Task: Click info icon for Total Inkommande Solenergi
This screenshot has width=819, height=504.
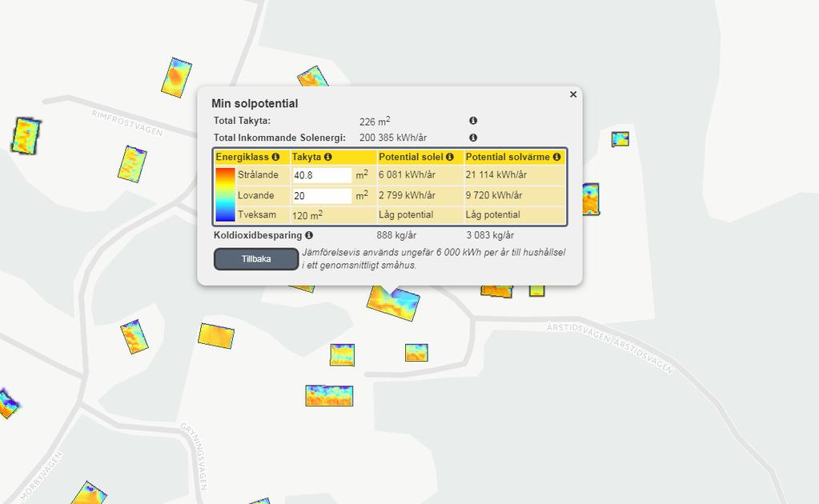Action: point(473,138)
